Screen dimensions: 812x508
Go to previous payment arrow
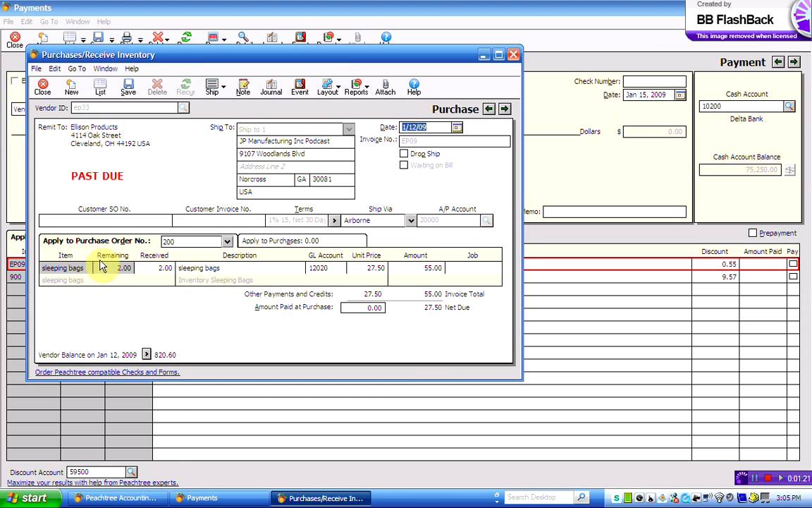(778, 61)
